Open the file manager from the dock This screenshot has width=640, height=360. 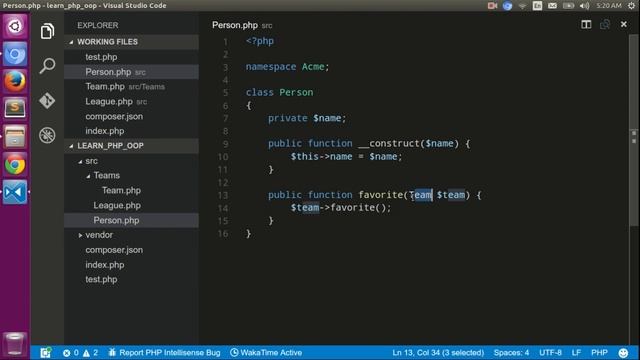coord(15,137)
